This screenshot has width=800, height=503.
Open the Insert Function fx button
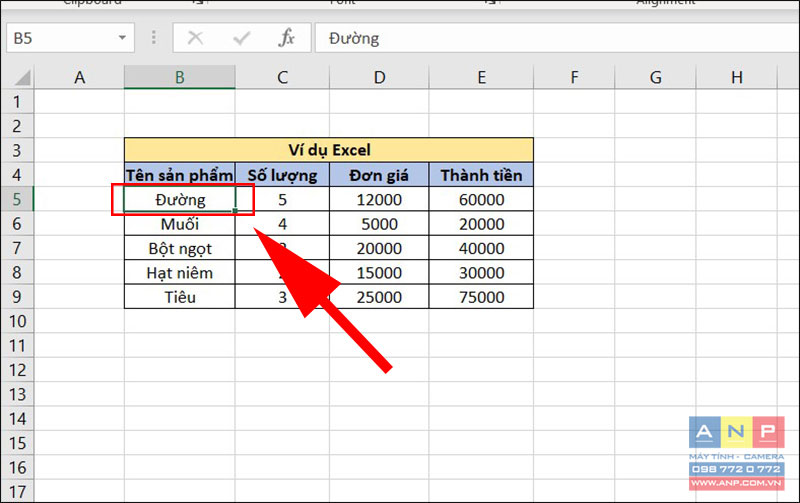287,38
